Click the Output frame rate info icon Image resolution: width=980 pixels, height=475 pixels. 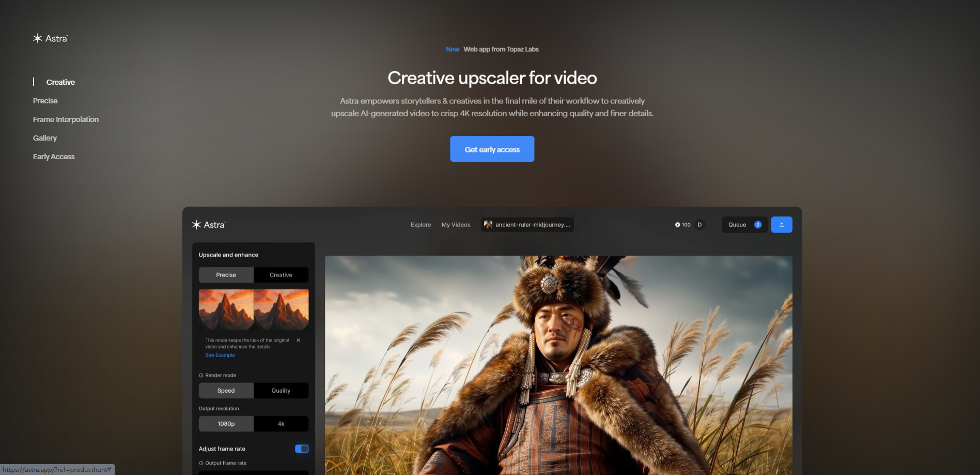click(201, 463)
